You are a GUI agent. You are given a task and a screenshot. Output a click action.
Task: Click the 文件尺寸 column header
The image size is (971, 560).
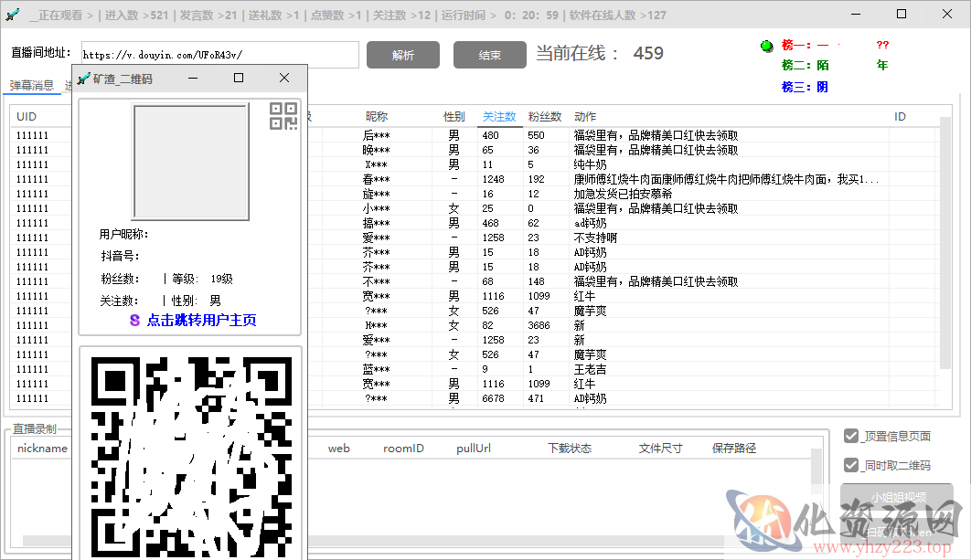[661, 448]
